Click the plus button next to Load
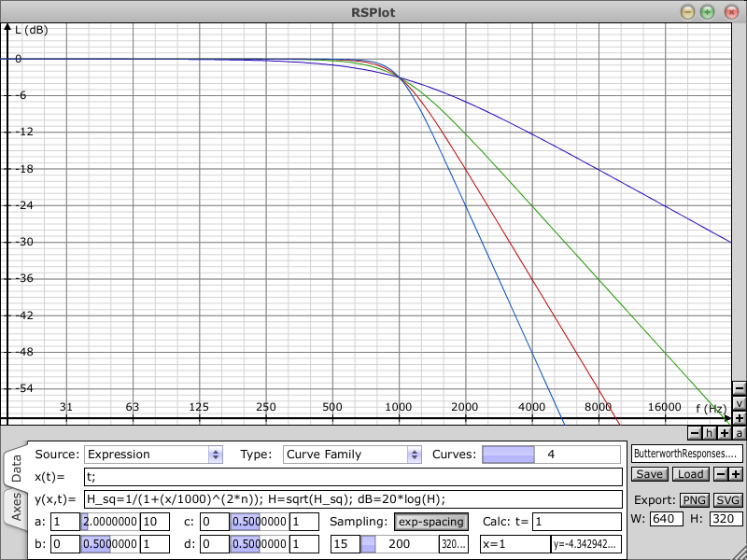The image size is (747, 560). point(736,474)
